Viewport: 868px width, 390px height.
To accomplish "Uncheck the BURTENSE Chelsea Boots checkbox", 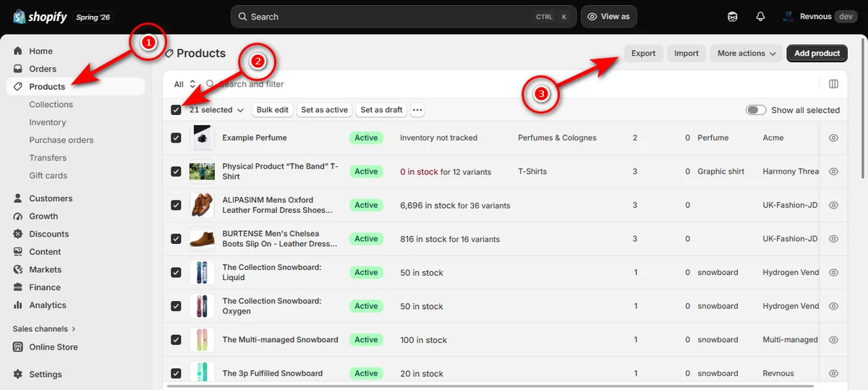I will tap(176, 239).
